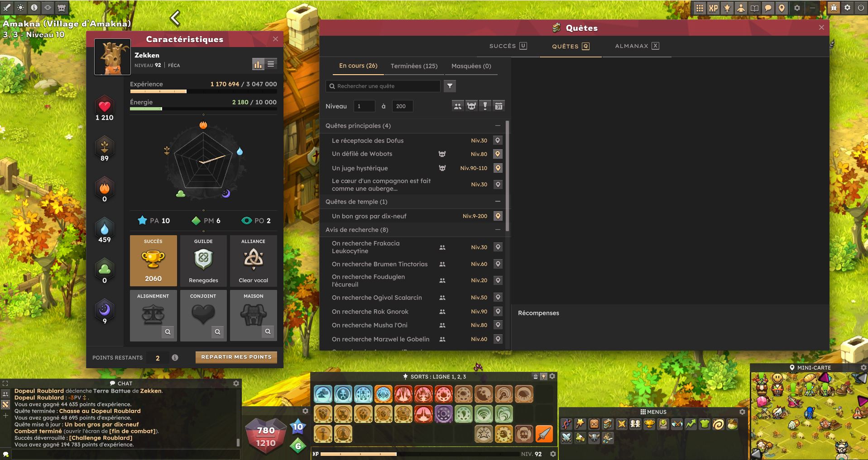Collapse the Quêtes de temple section
The image size is (868, 460).
point(498,202)
